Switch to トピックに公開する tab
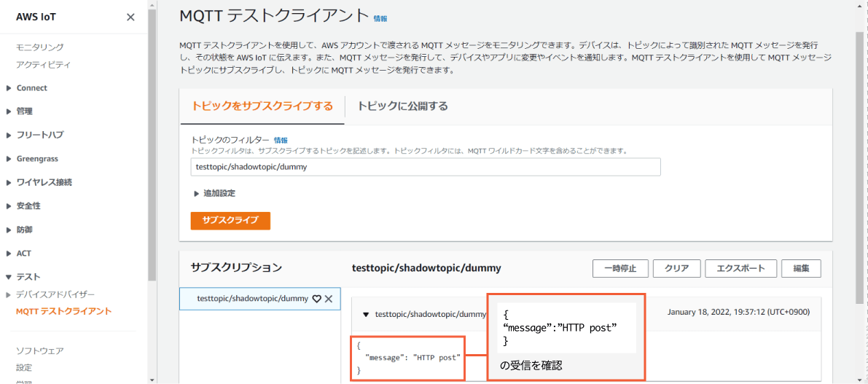Screen dimensions: 868x384 coord(402,106)
